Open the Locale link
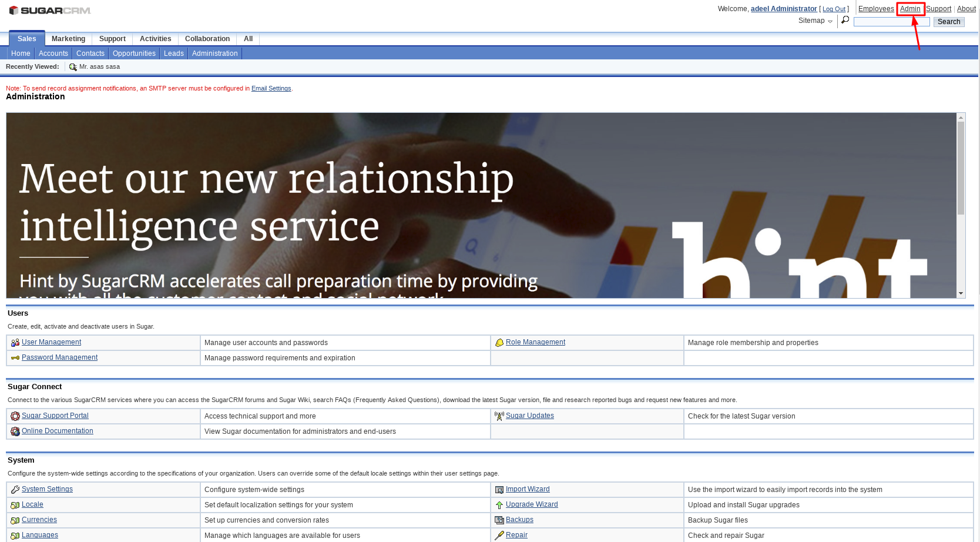 (33, 504)
